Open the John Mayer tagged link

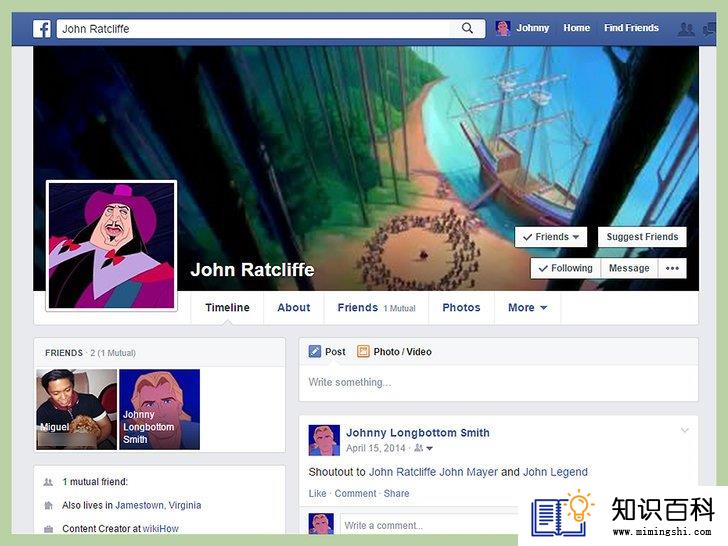468,472
